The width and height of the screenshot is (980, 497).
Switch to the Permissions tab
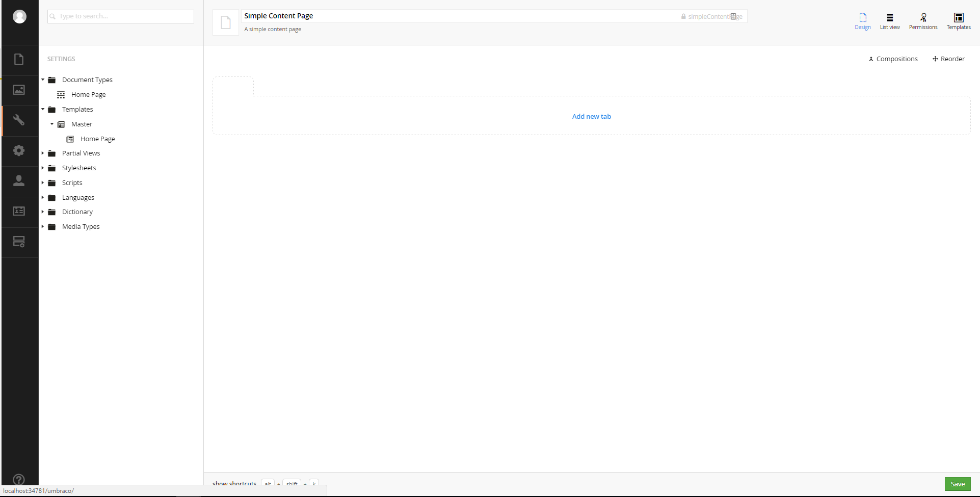(x=923, y=21)
